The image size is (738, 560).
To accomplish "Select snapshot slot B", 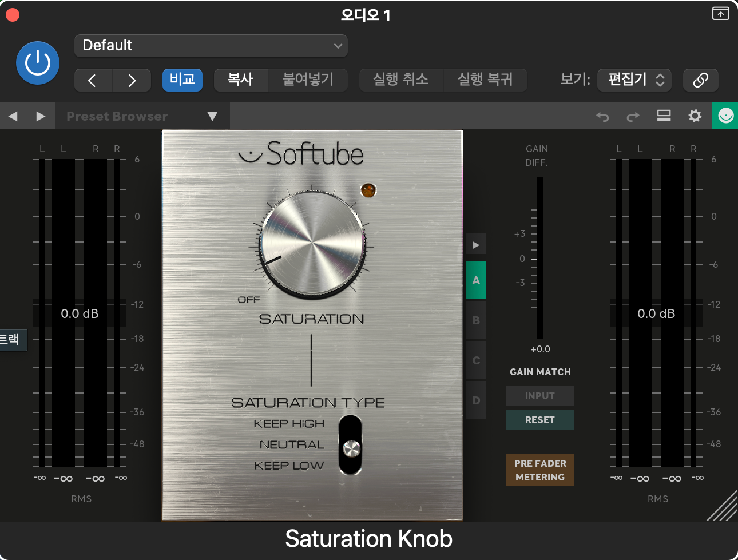I will pos(476,320).
